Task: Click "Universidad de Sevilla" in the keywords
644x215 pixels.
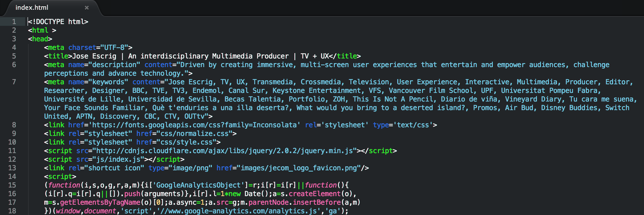Action: click(x=172, y=99)
